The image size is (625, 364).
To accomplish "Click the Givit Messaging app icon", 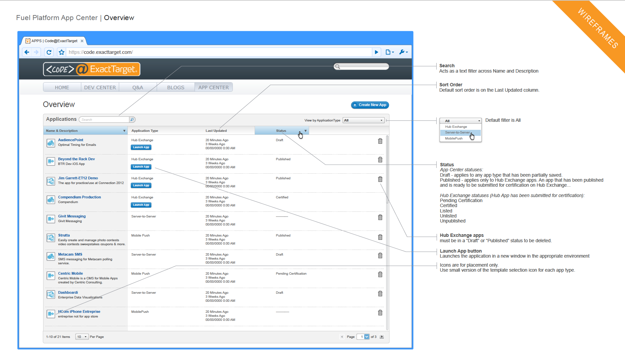I will 51,219.
